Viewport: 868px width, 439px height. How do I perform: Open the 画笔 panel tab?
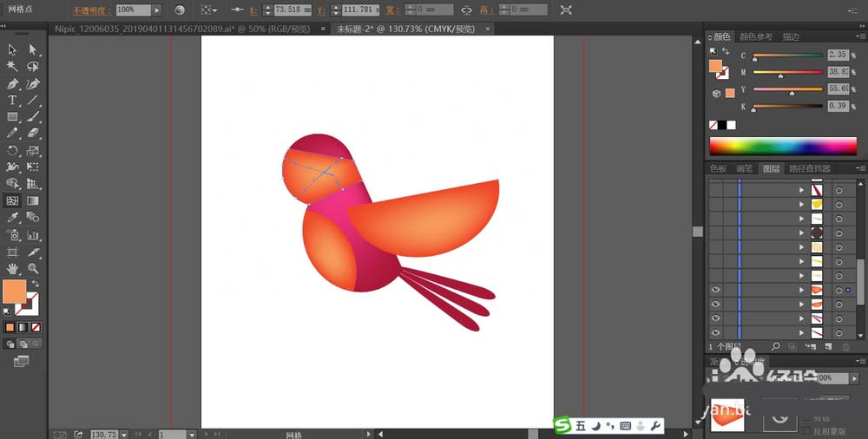pyautogui.click(x=744, y=168)
